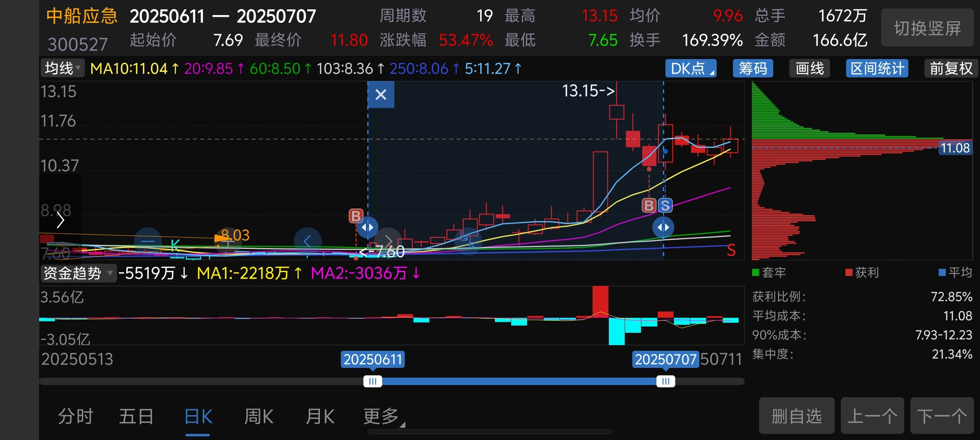
Task: Tap the B marker beside the S marker
Action: point(649,205)
